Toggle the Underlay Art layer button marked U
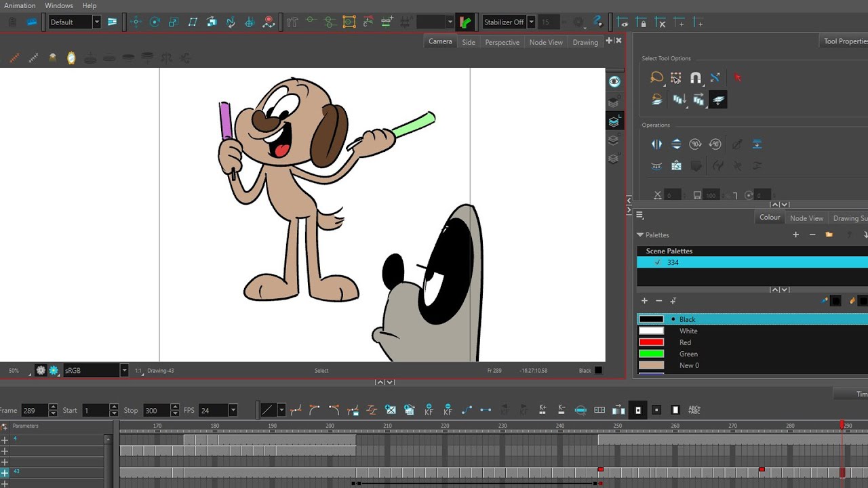Screen dimensions: 868x488 [614, 159]
